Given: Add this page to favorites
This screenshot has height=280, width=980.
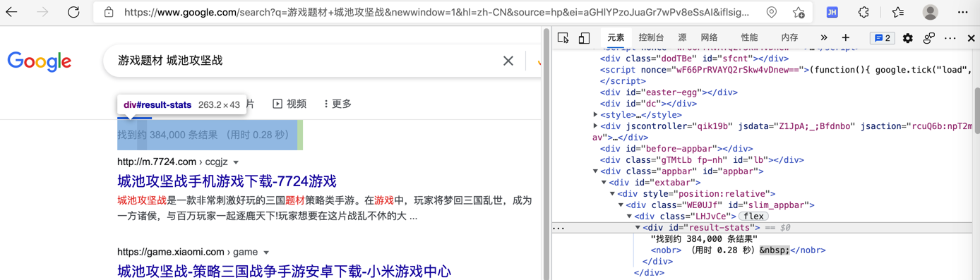Looking at the screenshot, I should 799,13.
